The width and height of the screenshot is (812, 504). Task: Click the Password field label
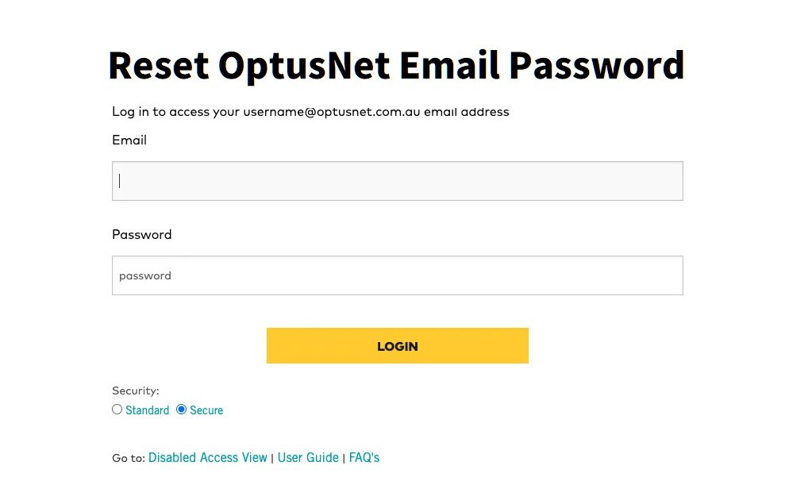pyautogui.click(x=142, y=235)
